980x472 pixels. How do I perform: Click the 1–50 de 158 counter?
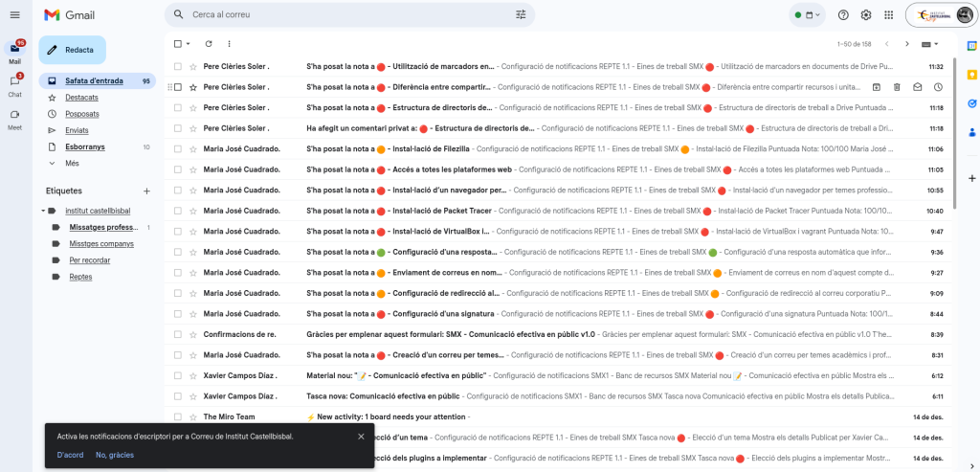pos(854,44)
